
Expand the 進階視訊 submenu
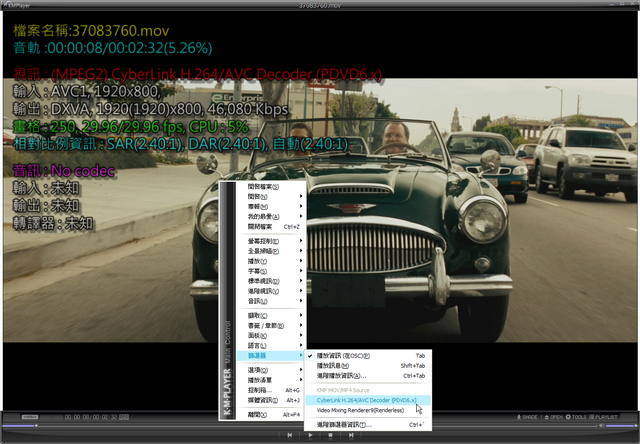271,291
